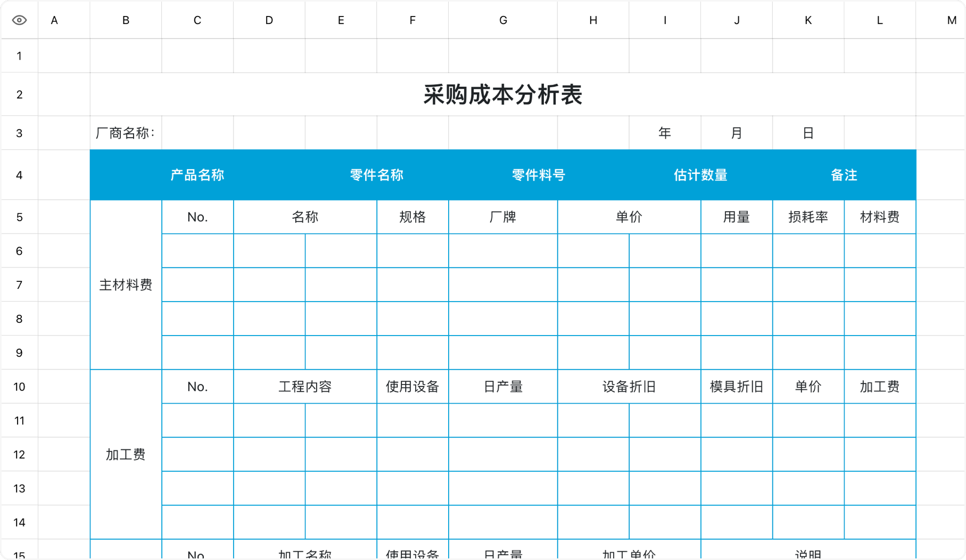This screenshot has height=560, width=966.
Task: Click the 日产量 cell in row 10
Action: [503, 387]
